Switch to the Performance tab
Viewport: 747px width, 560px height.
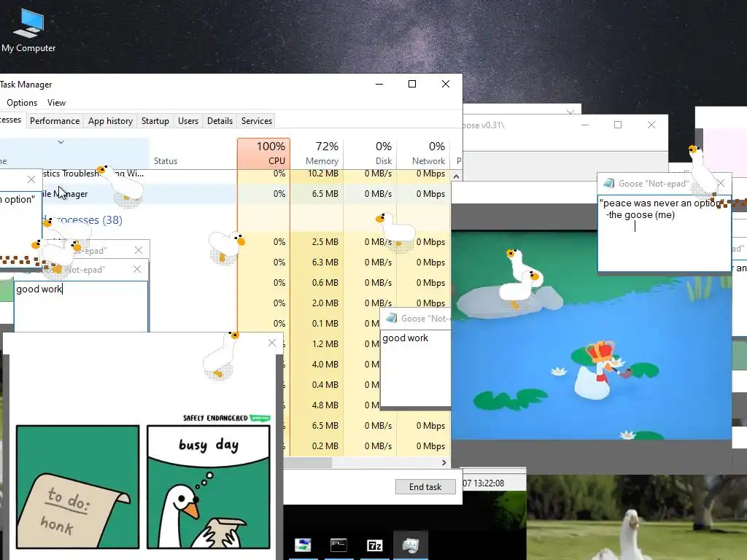[x=55, y=121]
